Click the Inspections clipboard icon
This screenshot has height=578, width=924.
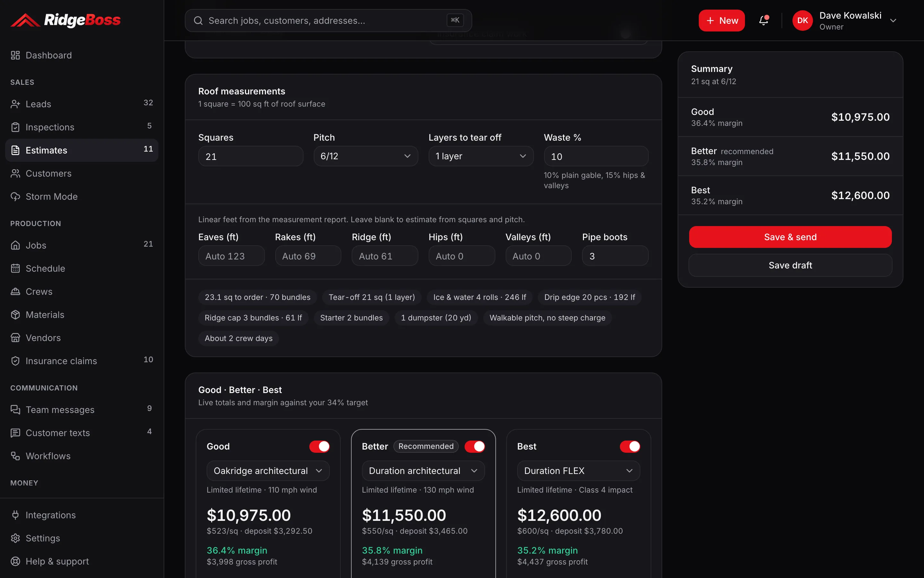15,127
